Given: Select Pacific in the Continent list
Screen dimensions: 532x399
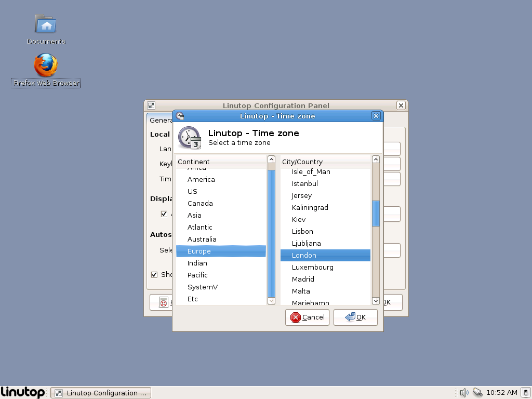Looking at the screenshot, I should pyautogui.click(x=221, y=275).
